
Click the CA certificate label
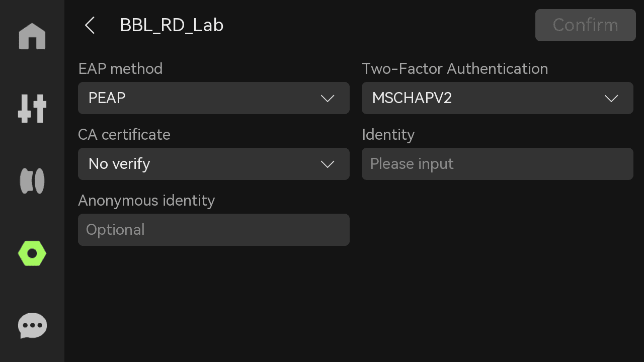coord(124,135)
